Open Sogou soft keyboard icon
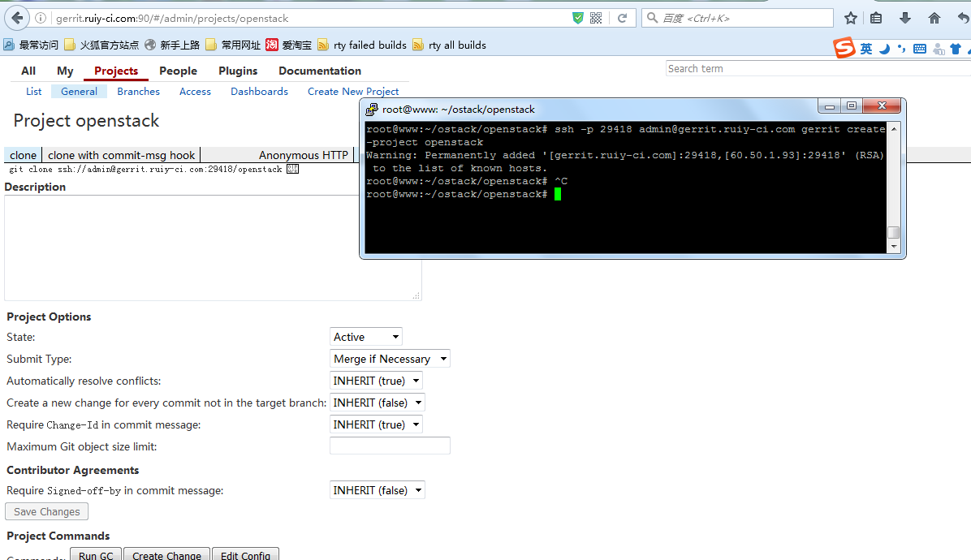 (920, 48)
